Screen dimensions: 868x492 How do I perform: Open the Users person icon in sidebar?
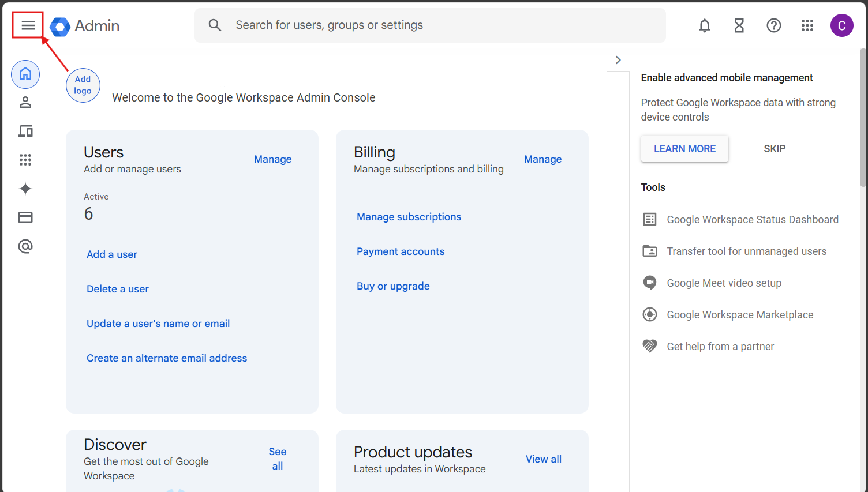coord(25,103)
